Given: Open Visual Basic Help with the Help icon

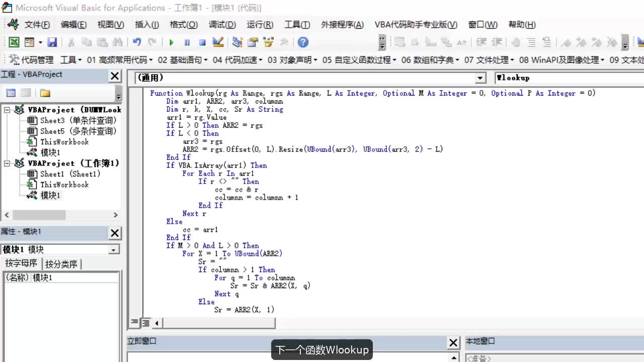Looking at the screenshot, I should click(x=302, y=42).
